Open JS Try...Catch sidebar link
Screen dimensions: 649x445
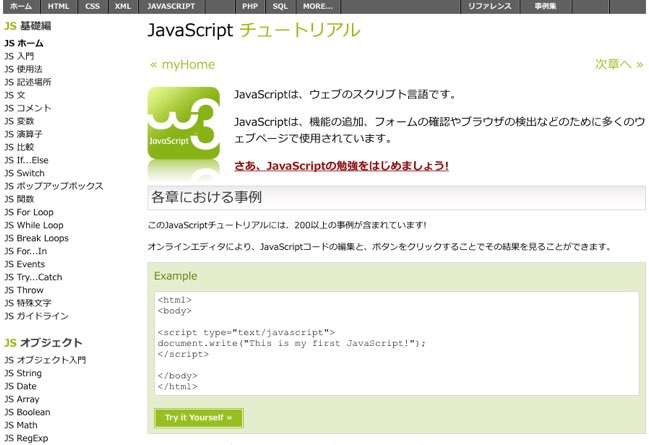[34, 277]
